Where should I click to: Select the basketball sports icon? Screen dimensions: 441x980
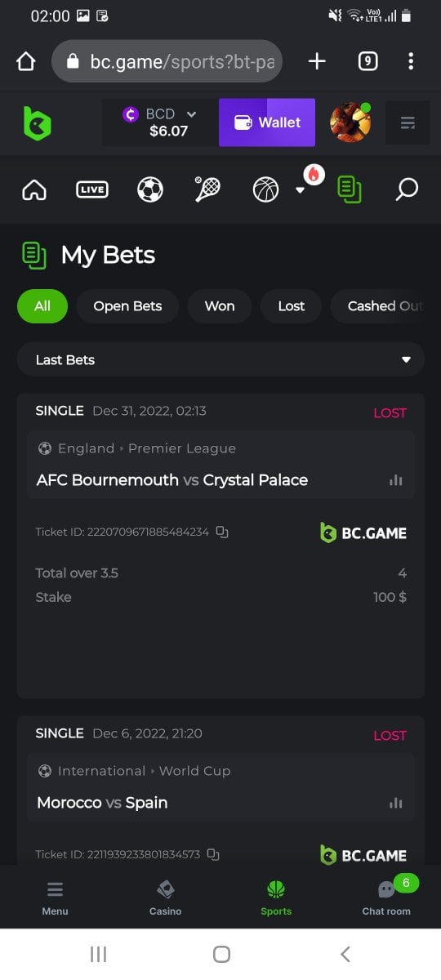coord(265,189)
